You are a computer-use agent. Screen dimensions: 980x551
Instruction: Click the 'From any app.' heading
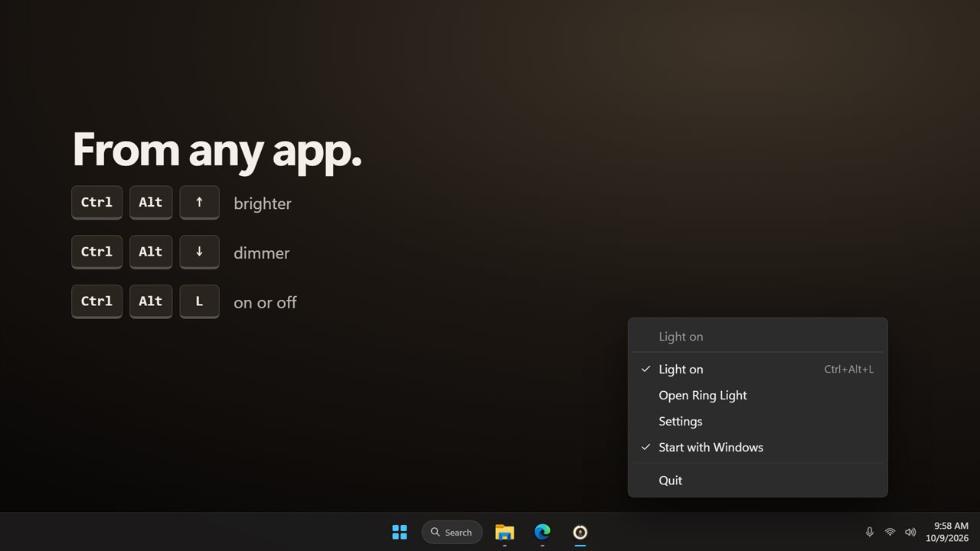click(217, 150)
